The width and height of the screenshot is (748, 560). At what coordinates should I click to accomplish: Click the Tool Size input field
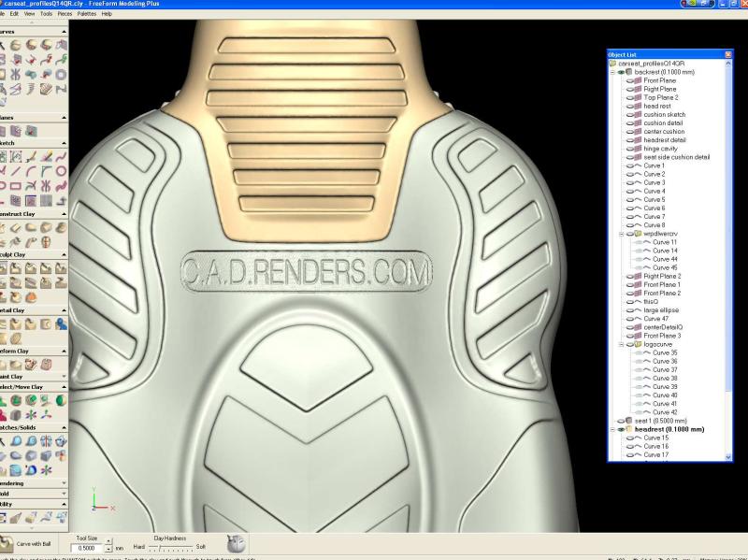click(87, 548)
